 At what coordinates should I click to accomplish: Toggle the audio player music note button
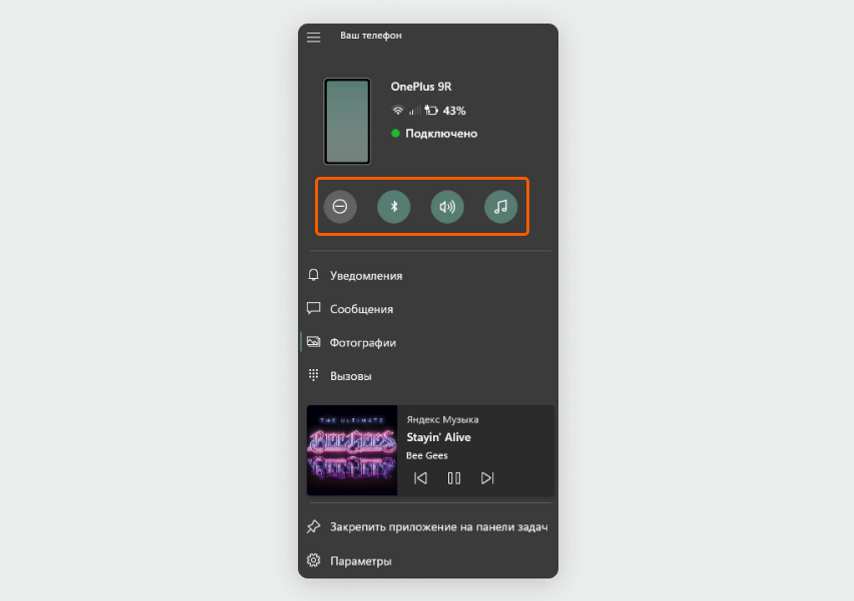(x=501, y=207)
